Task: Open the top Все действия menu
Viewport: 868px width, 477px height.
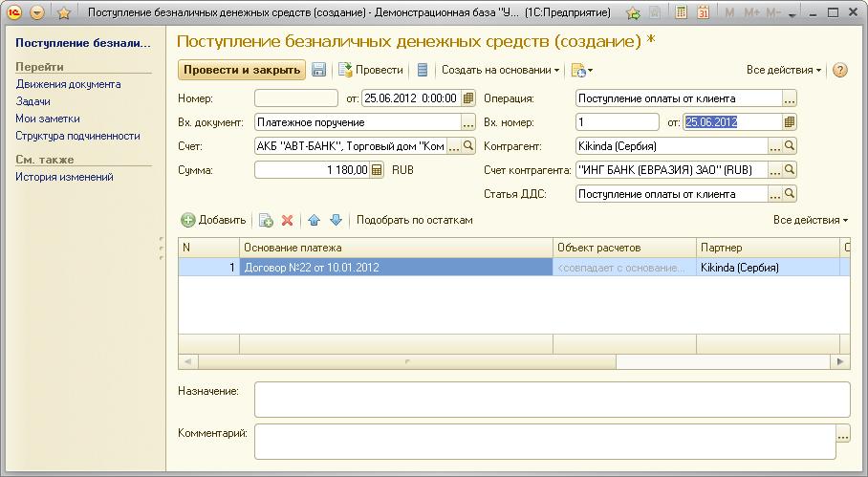Action: pyautogui.click(x=784, y=70)
